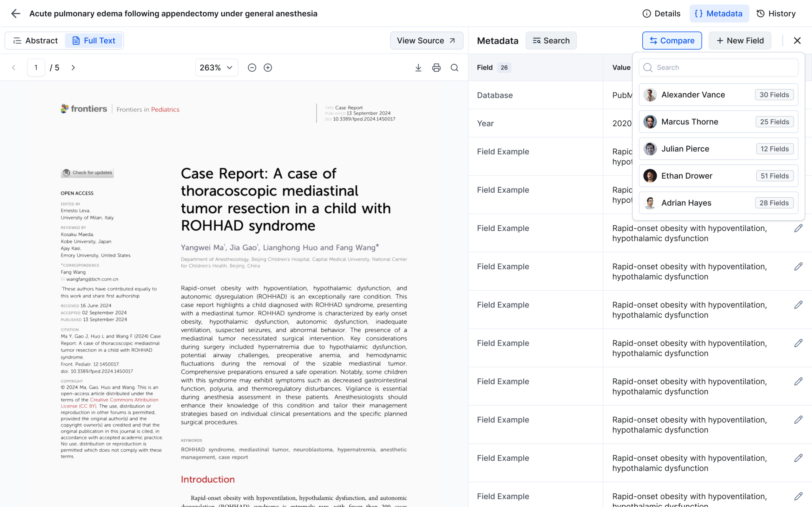Select Marcus Thorne for comparison

718,122
